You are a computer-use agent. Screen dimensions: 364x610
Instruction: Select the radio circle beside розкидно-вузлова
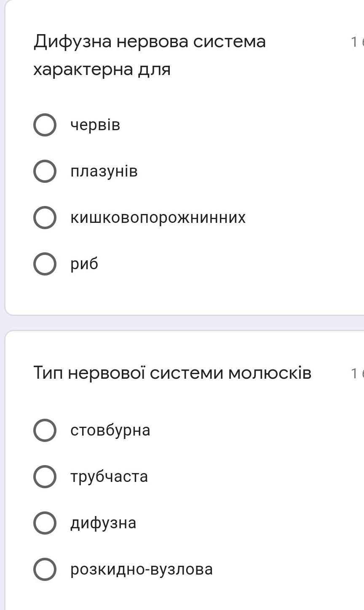[x=45, y=569]
